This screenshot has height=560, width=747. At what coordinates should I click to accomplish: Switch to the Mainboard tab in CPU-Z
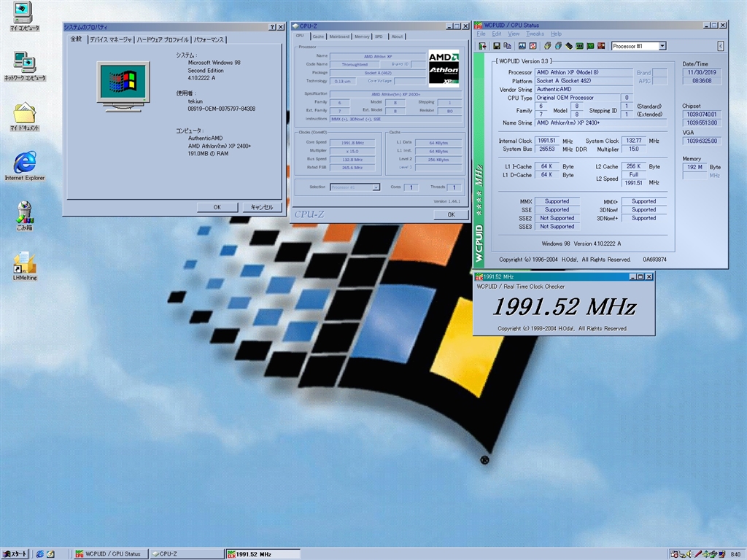[339, 36]
